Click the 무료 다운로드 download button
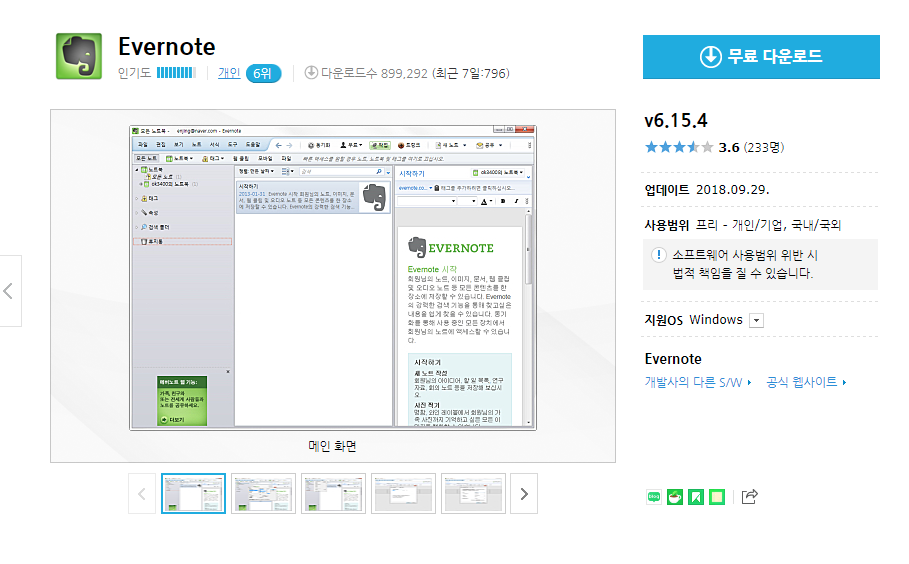Image resolution: width=909 pixels, height=564 pixels. 761,57
